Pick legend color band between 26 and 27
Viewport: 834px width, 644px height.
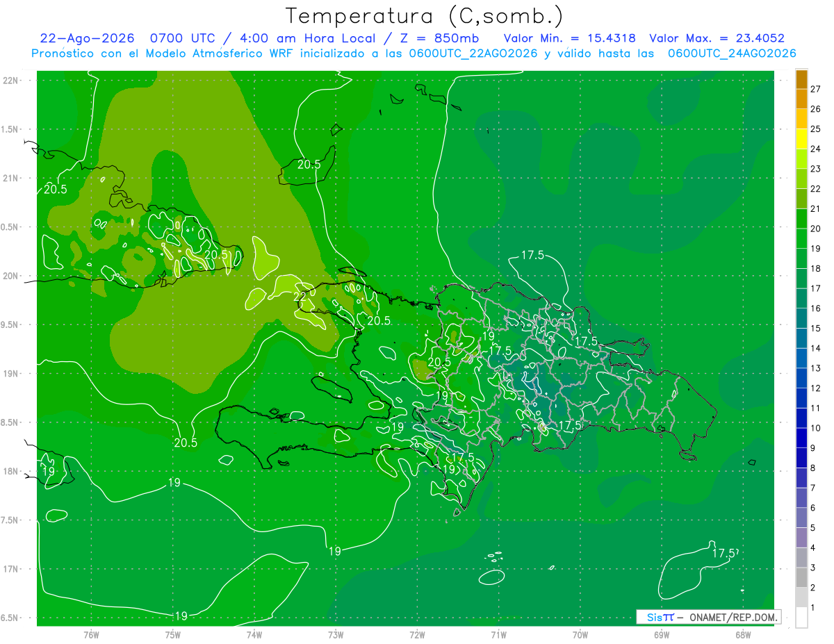coord(802,99)
